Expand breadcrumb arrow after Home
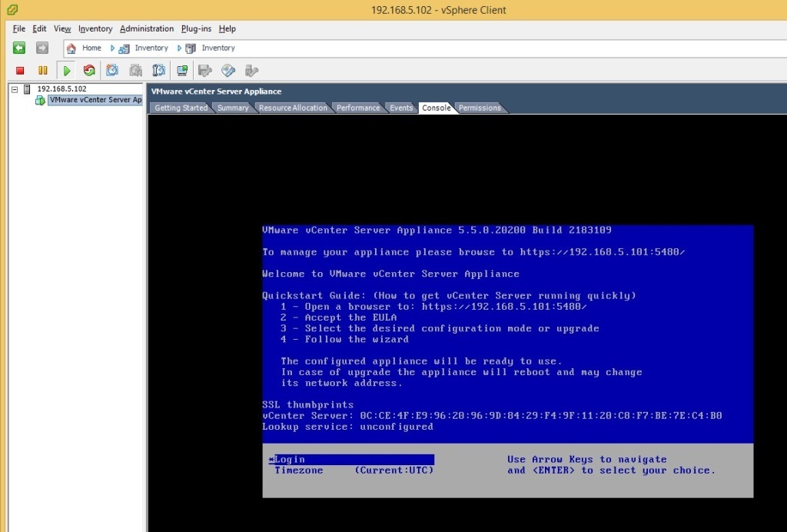Image resolution: width=787 pixels, height=532 pixels. pyautogui.click(x=112, y=48)
